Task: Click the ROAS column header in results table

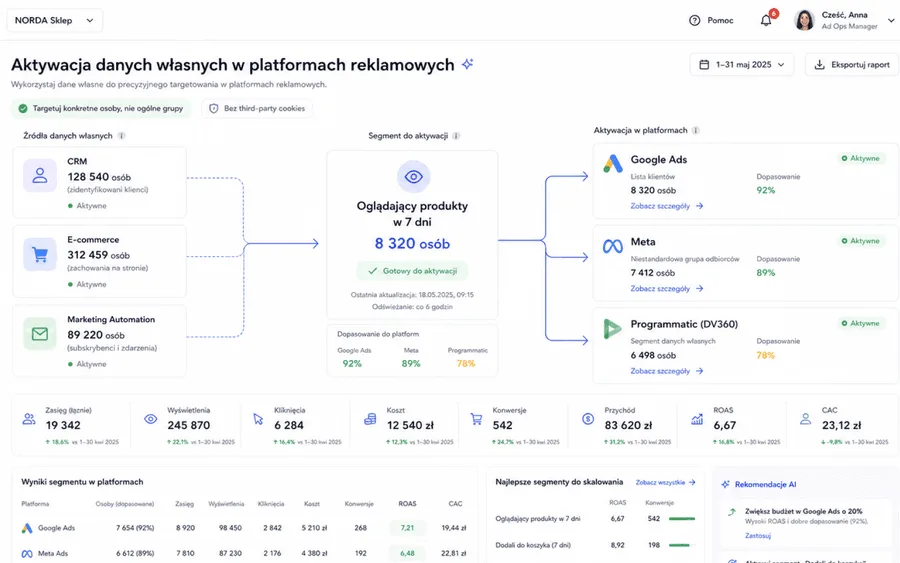Action: click(x=407, y=504)
